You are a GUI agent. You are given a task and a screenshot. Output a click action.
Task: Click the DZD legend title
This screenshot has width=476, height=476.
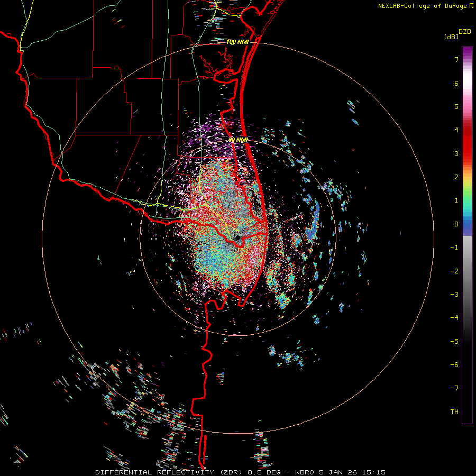(465, 32)
